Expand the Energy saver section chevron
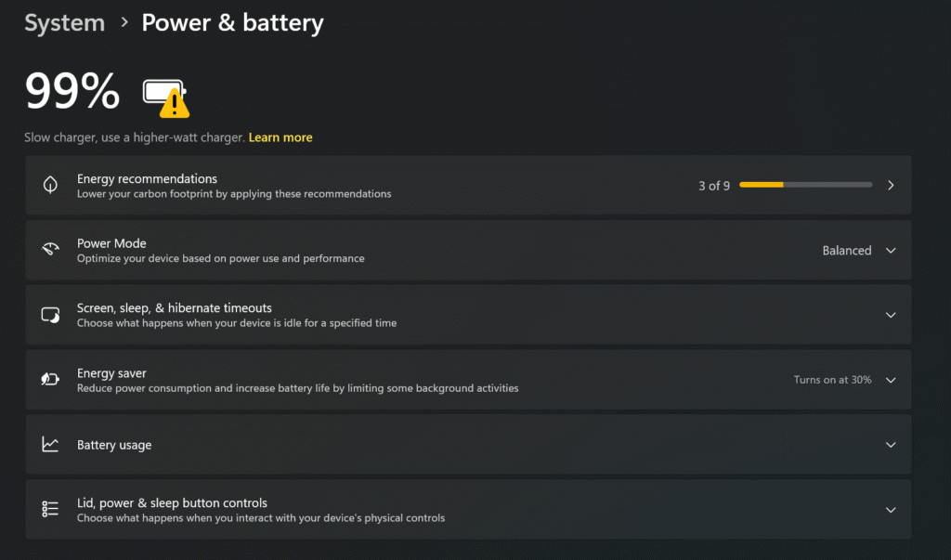This screenshot has height=560, width=951. 891,380
